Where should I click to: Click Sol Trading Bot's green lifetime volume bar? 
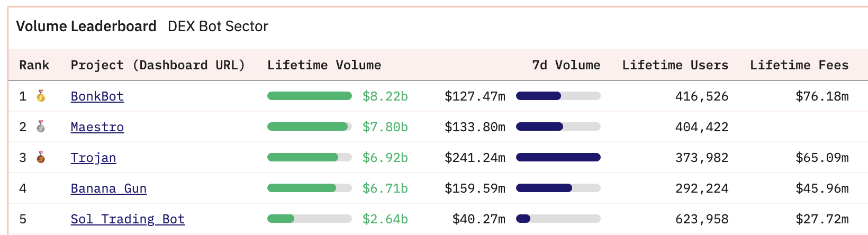(281, 219)
